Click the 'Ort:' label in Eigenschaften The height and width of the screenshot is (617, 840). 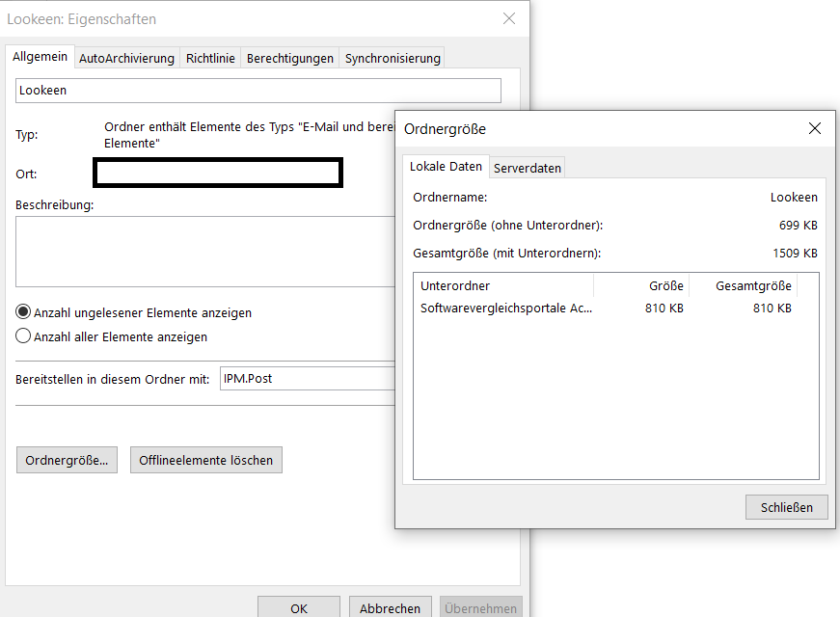pos(26,174)
